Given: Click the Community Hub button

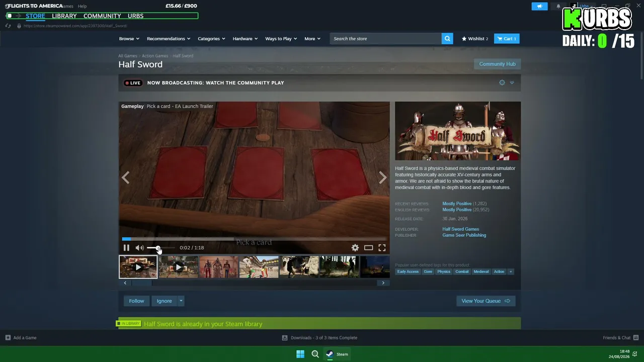Looking at the screenshot, I should coord(497,64).
